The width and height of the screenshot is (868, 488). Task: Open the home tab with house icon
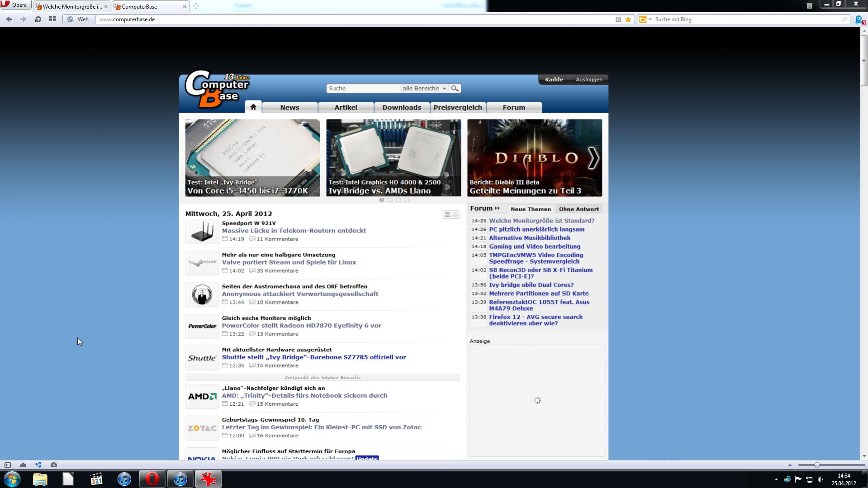pyautogui.click(x=253, y=107)
